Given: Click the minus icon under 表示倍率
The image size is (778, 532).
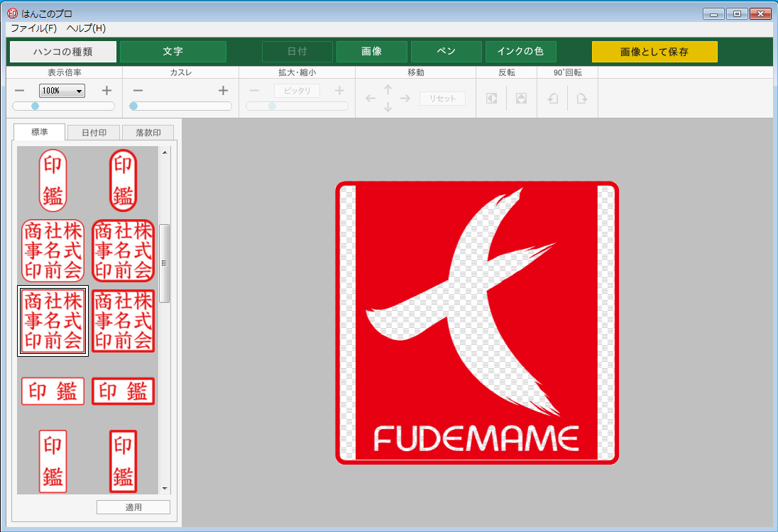Looking at the screenshot, I should (x=19, y=91).
